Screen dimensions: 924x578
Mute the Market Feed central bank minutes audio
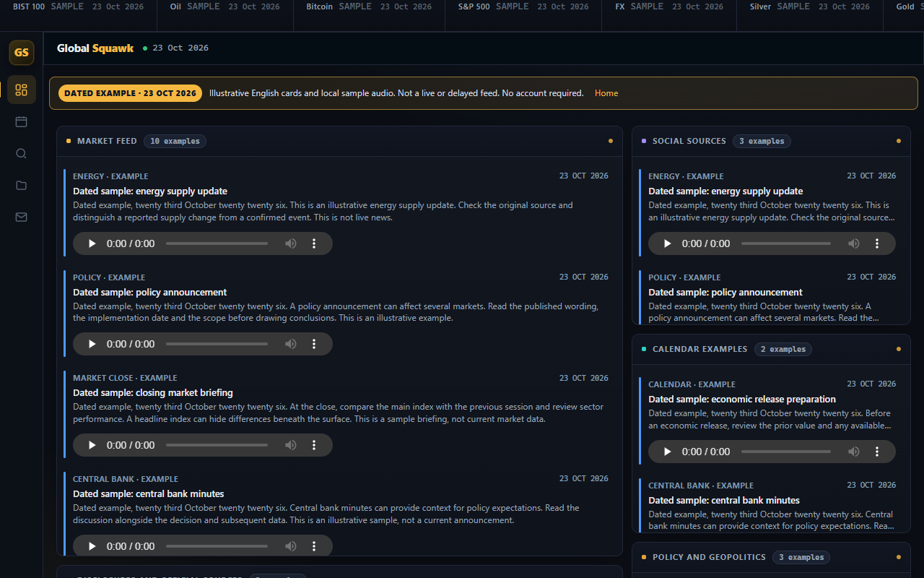coord(291,546)
